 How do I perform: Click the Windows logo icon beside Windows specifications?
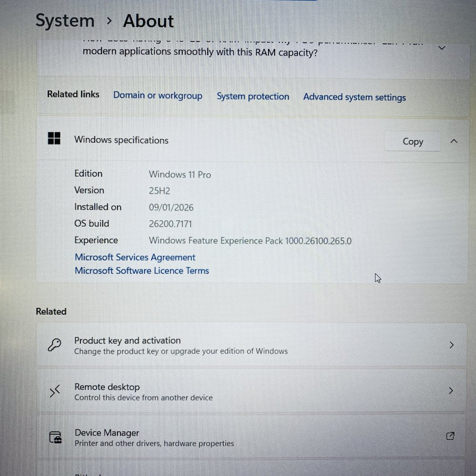pos(54,139)
